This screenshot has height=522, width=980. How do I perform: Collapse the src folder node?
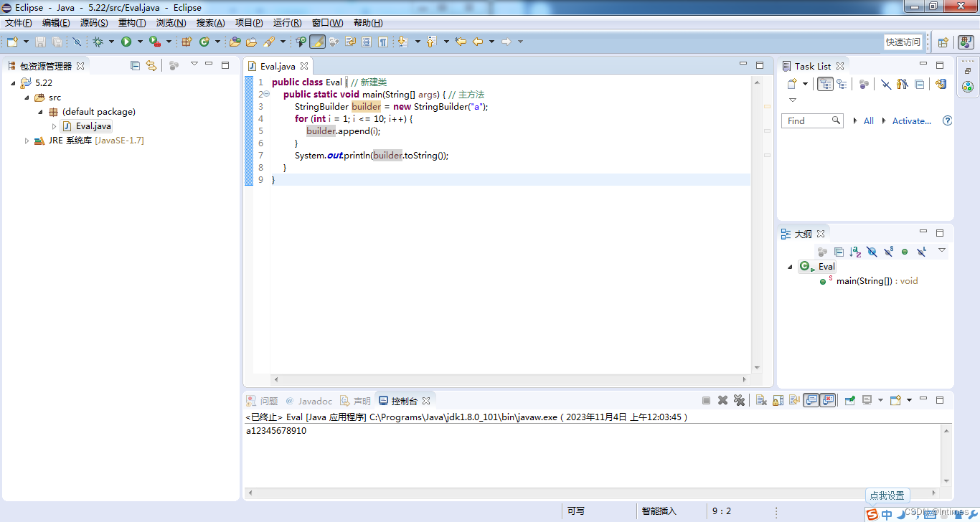(27, 98)
